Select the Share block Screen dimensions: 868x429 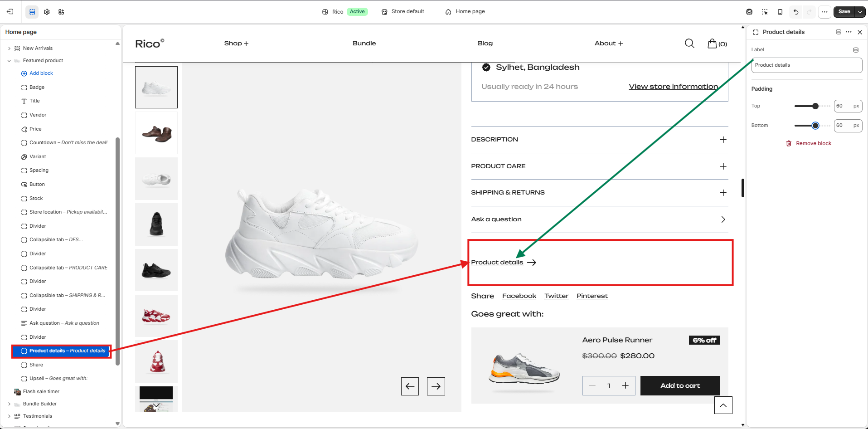[x=36, y=365]
